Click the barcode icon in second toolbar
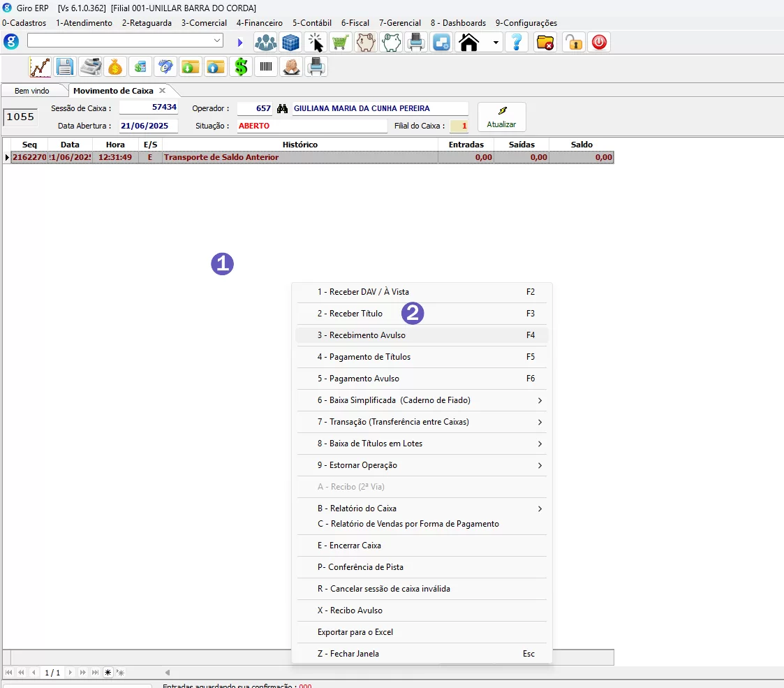 266,67
